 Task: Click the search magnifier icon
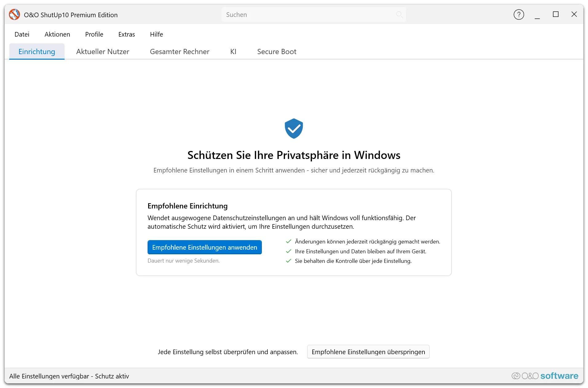point(399,14)
